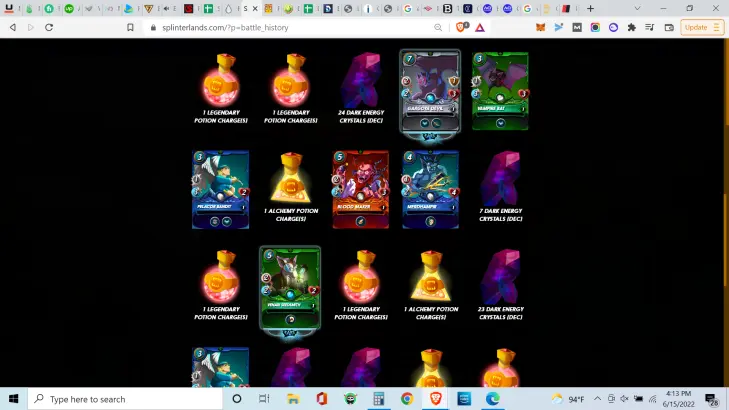Open Brave Shields lion icon

(461, 27)
